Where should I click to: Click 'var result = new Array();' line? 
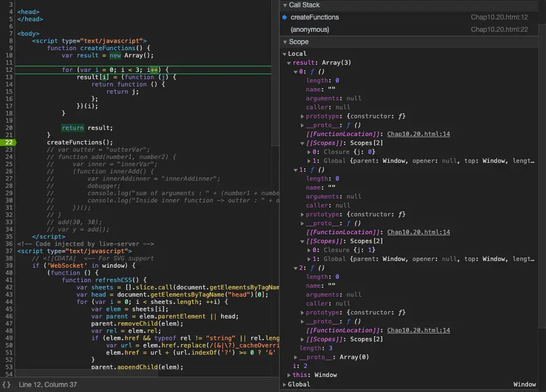coord(108,55)
